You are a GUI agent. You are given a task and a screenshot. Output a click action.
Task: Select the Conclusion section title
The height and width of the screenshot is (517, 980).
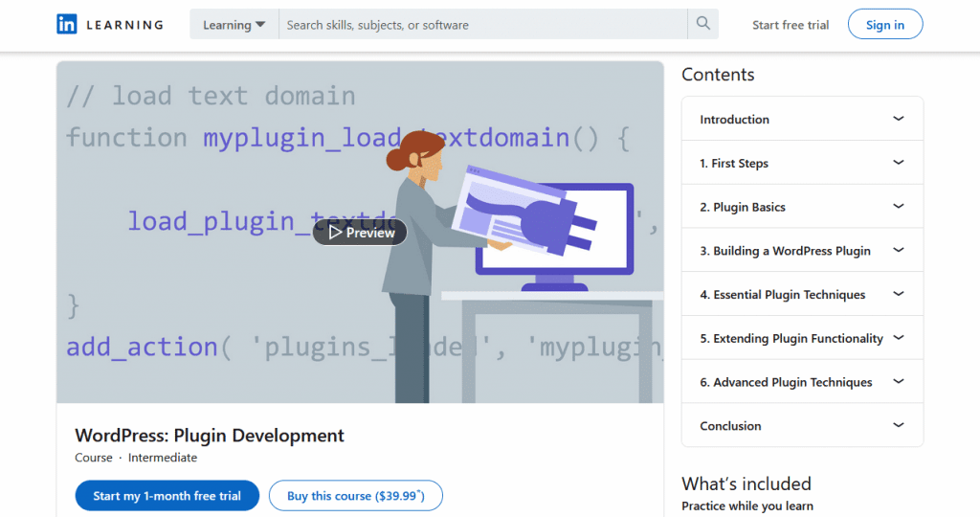tap(730, 426)
